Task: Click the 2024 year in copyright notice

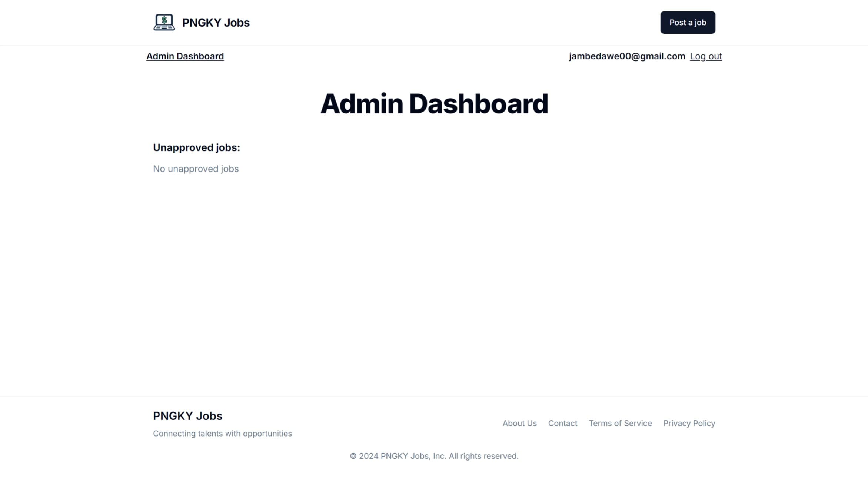Action: 368,456
